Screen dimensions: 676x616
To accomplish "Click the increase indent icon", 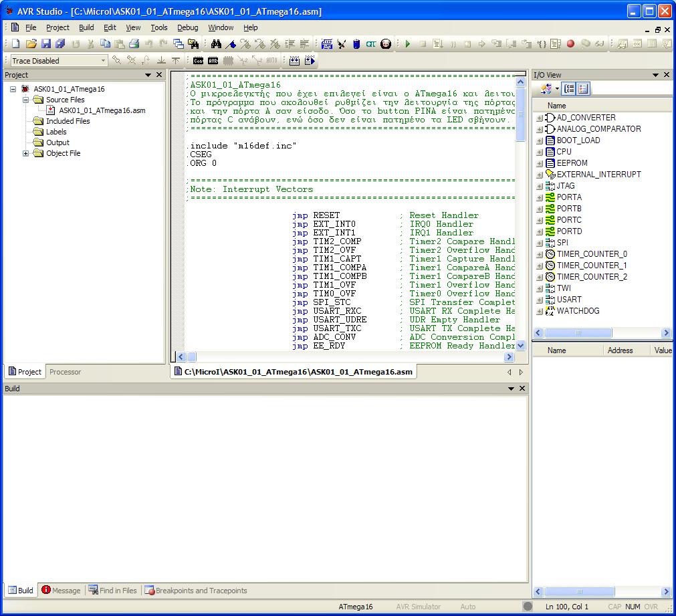I will pos(290,44).
